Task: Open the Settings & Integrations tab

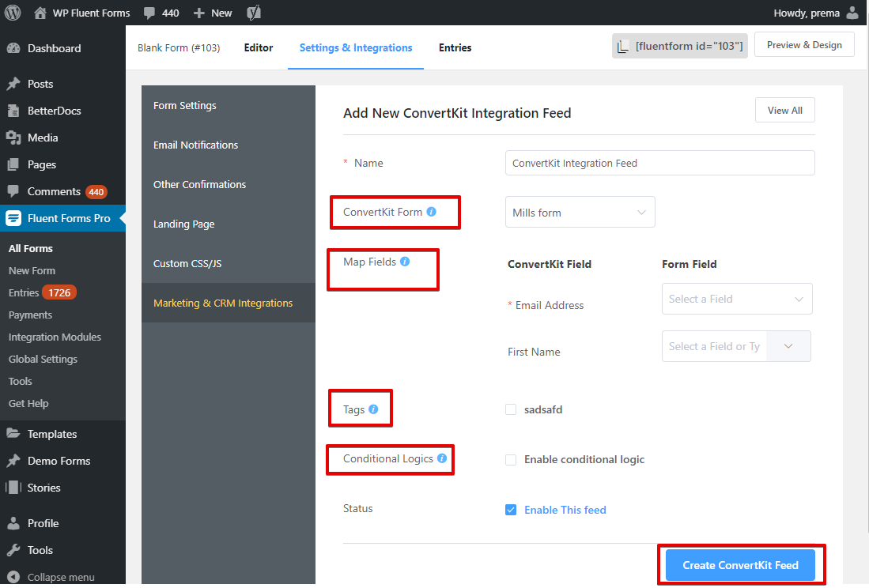Action: (356, 47)
